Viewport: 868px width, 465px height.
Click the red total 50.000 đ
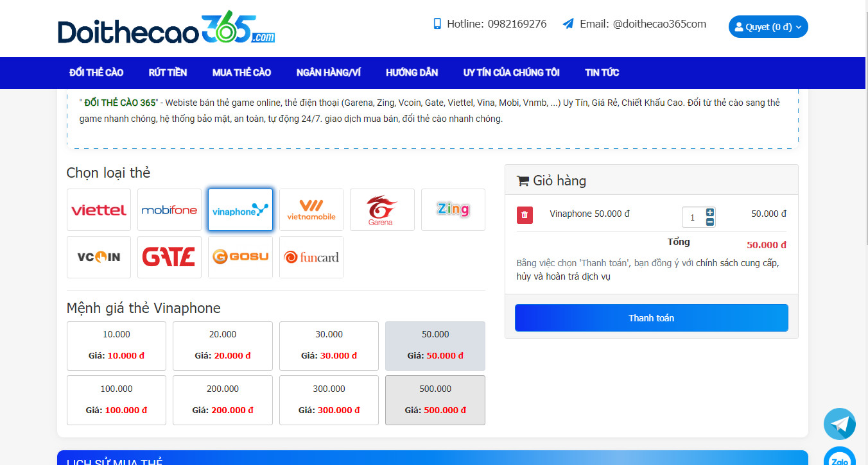(767, 245)
